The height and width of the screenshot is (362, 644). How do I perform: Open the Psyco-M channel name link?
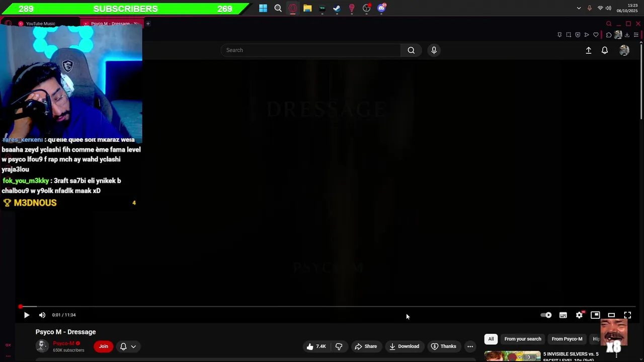coord(63,343)
